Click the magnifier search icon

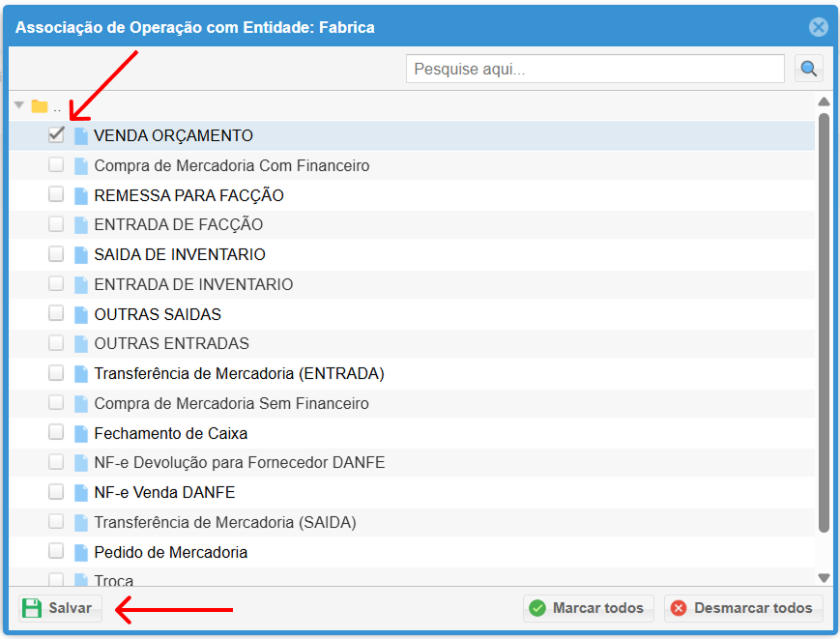click(x=808, y=69)
